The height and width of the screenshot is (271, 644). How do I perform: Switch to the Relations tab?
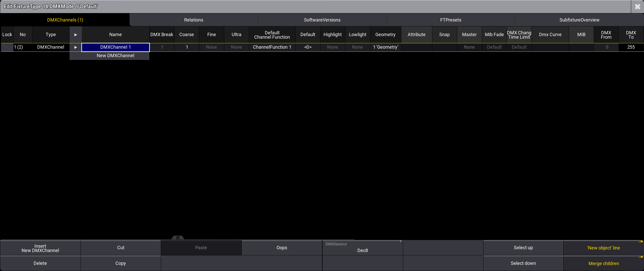point(193,20)
